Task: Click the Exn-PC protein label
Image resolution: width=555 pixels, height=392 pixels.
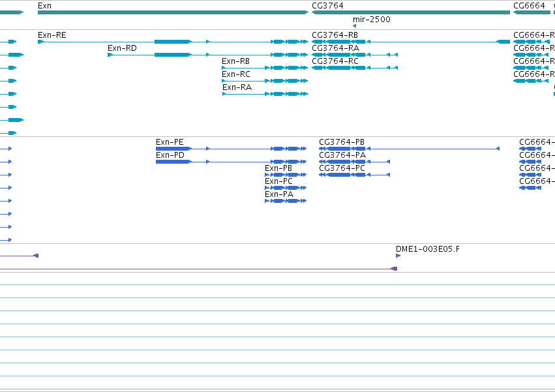Action: click(278, 181)
